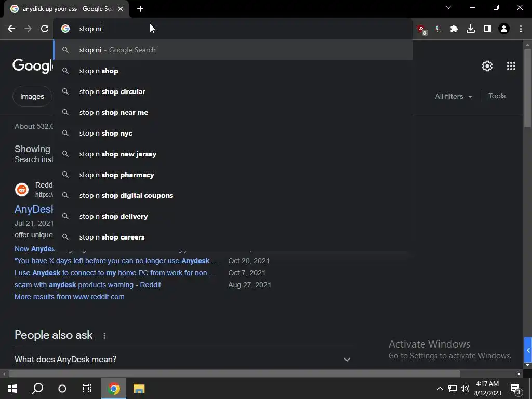Close the Google Search tab
The height and width of the screenshot is (399, 532).
121,9
